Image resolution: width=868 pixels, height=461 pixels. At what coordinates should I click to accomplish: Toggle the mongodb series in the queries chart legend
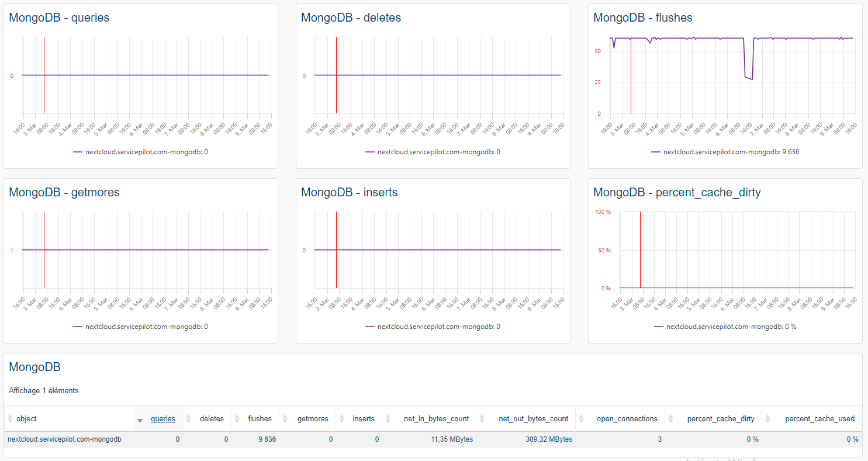(x=141, y=152)
